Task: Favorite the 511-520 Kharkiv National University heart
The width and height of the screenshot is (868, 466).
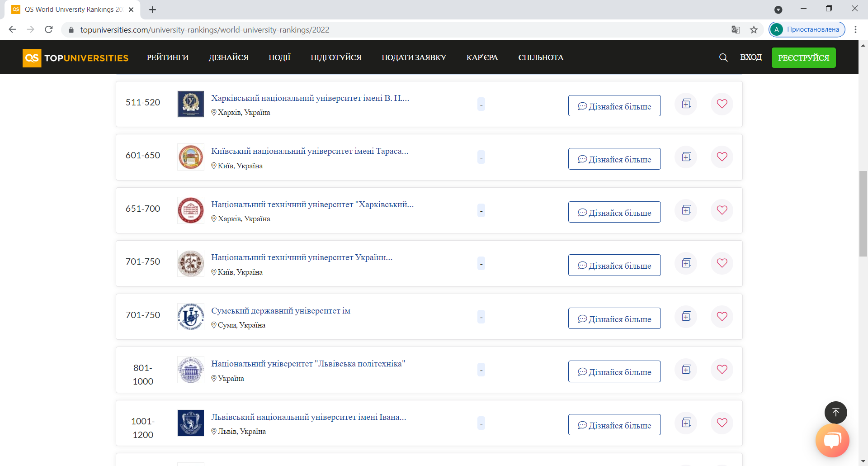Action: (x=722, y=104)
